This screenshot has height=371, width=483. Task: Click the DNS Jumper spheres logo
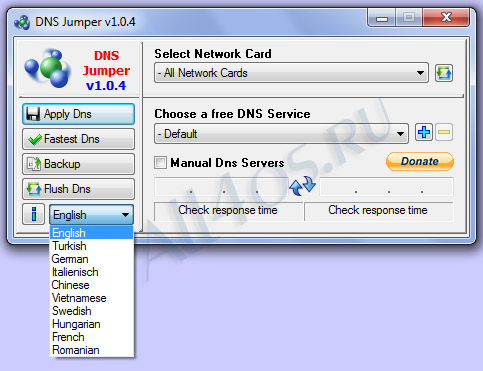(47, 68)
